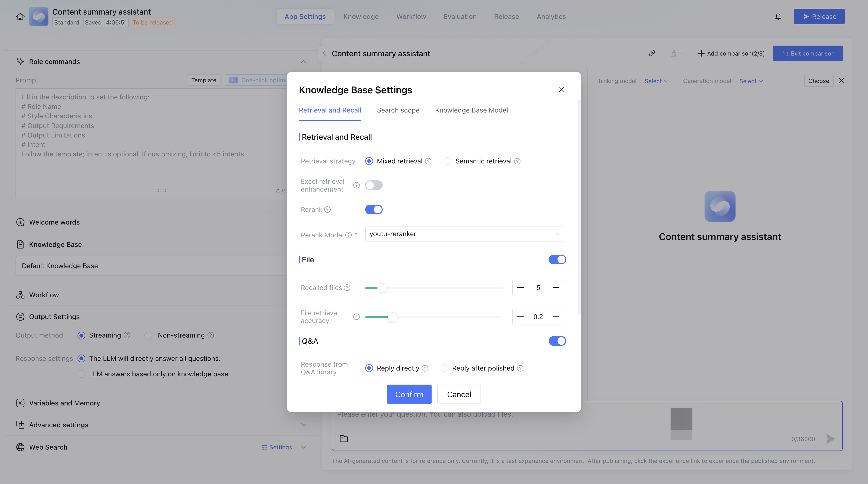
Task: Click the home icon in the header
Action: (x=20, y=16)
